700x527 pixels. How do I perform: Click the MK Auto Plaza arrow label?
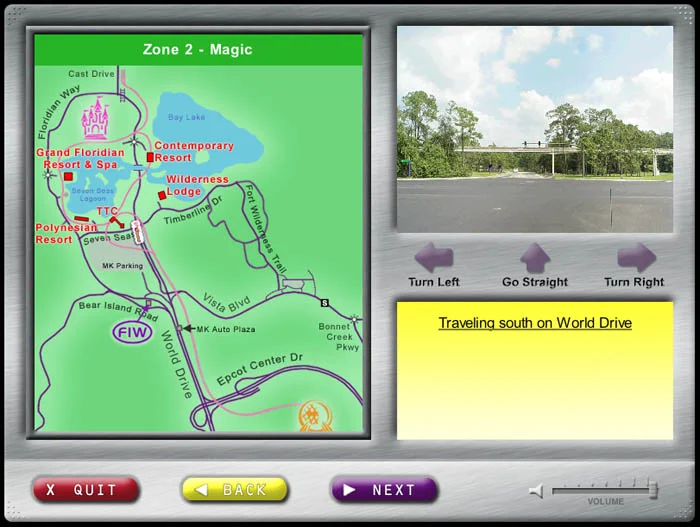221,329
